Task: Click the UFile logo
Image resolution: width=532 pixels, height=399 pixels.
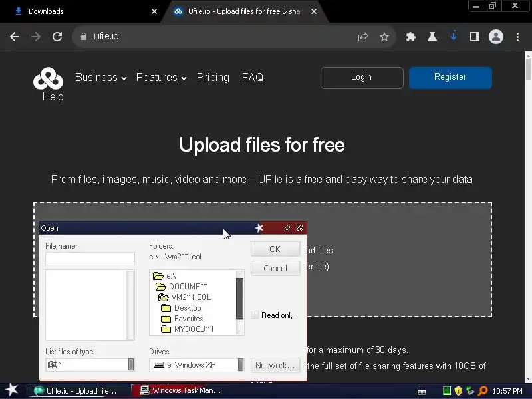Action: 48,78
